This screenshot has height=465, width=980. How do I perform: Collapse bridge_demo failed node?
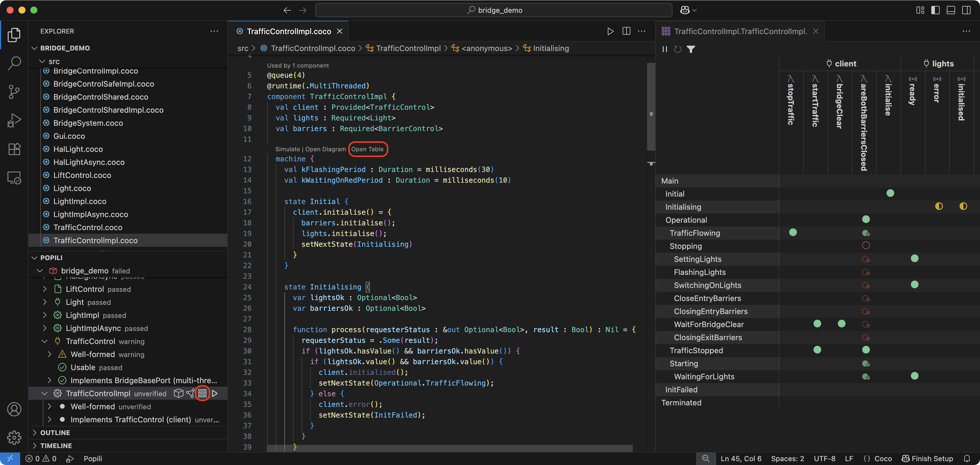(40, 270)
